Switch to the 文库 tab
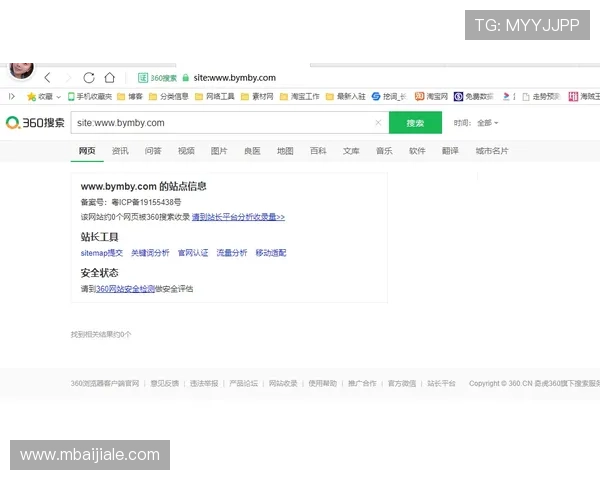 [351, 151]
